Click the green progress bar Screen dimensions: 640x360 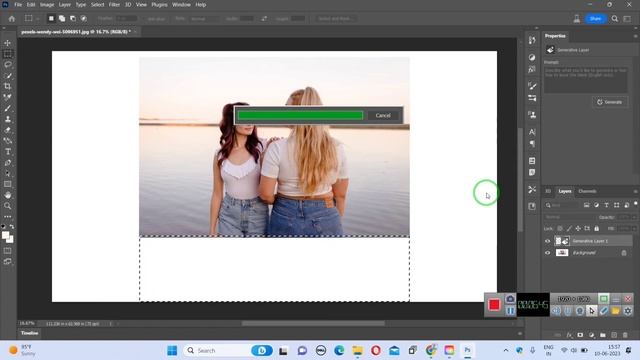300,116
